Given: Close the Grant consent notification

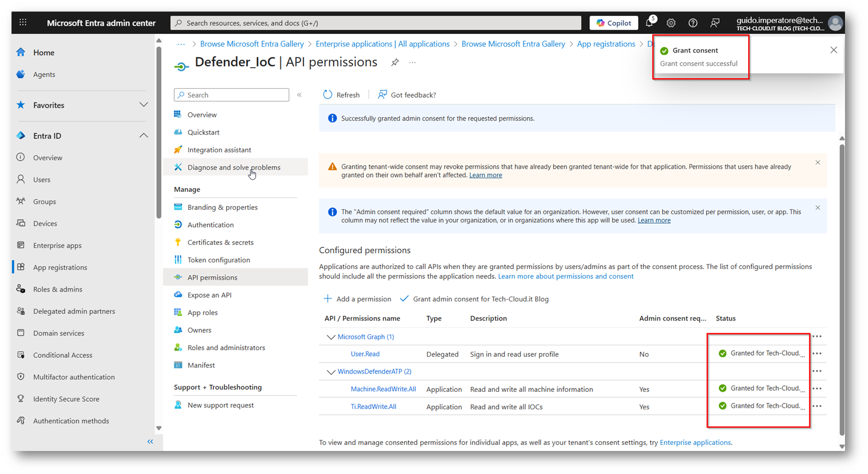Looking at the screenshot, I should coord(833,50).
